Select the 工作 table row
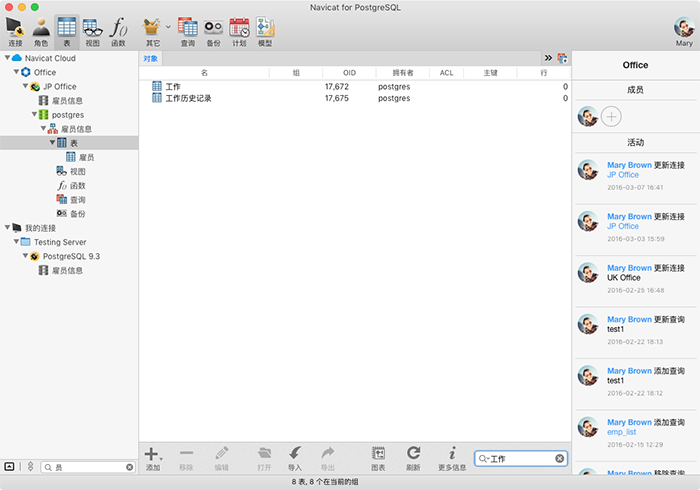 click(355, 86)
